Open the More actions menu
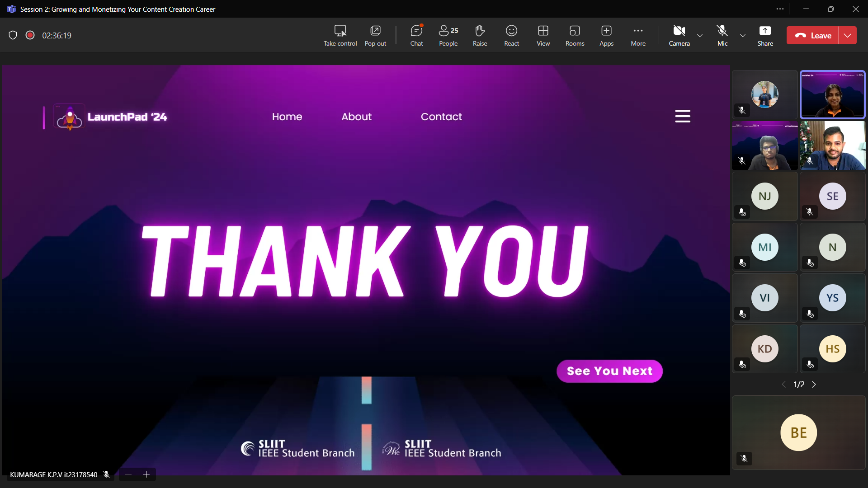 click(638, 35)
